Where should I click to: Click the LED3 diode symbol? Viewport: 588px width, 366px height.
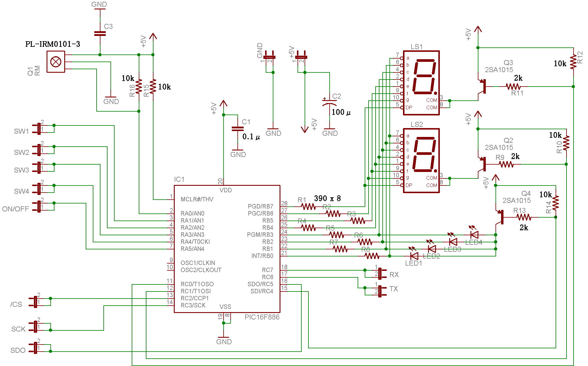[453, 242]
